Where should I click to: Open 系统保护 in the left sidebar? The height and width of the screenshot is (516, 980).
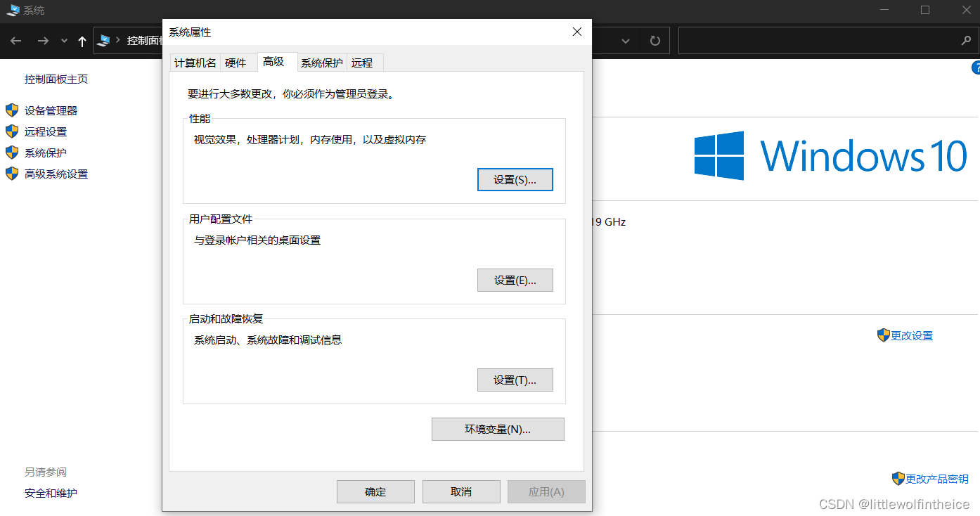46,153
